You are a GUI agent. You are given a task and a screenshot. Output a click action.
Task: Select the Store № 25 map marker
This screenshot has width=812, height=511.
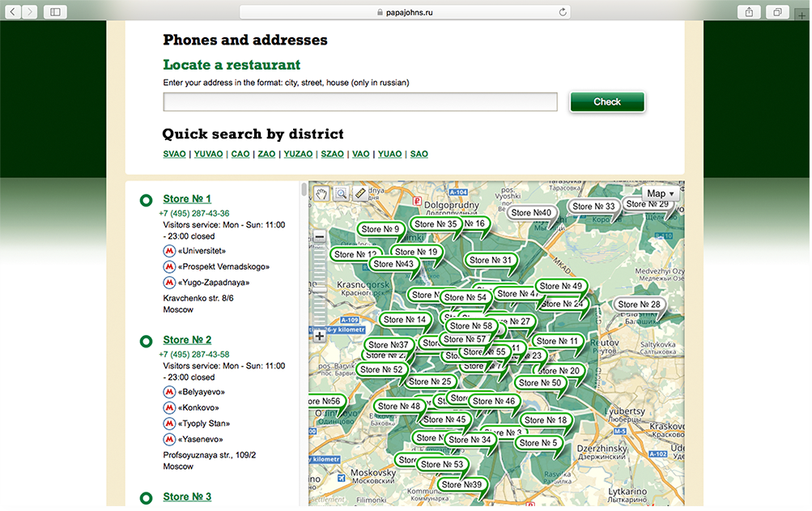point(430,381)
